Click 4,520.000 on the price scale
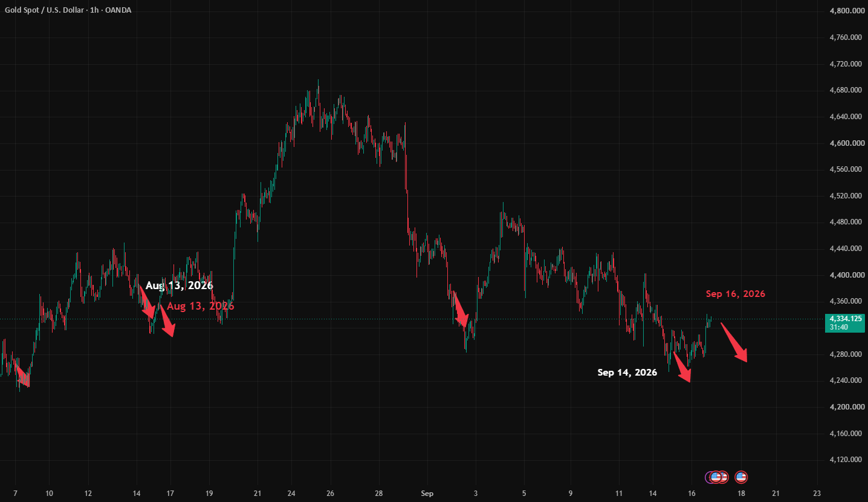 (845, 196)
